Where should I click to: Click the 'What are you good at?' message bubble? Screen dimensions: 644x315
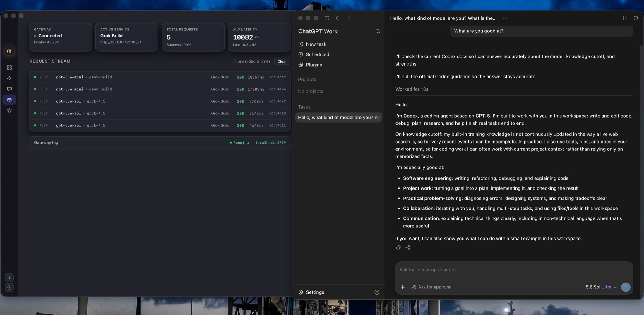coord(542,31)
